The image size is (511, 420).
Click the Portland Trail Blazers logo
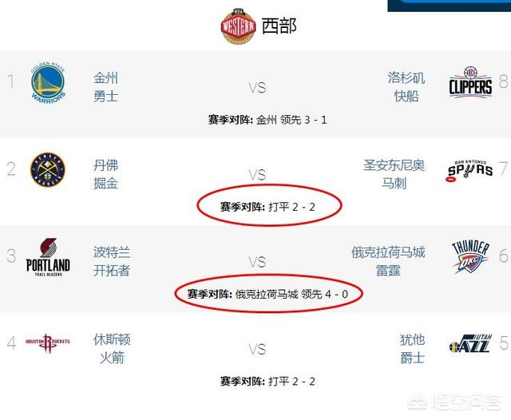[48, 257]
